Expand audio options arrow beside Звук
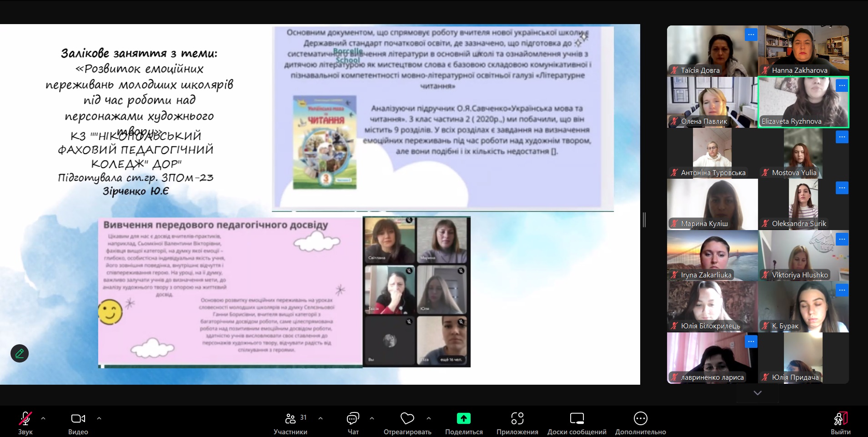The width and height of the screenshot is (868, 437). pyautogui.click(x=43, y=418)
